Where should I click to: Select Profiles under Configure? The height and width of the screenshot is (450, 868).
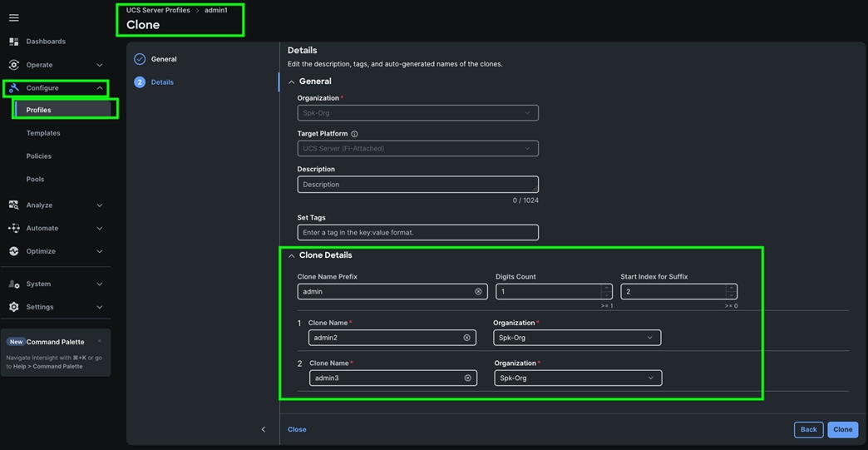[64, 110]
